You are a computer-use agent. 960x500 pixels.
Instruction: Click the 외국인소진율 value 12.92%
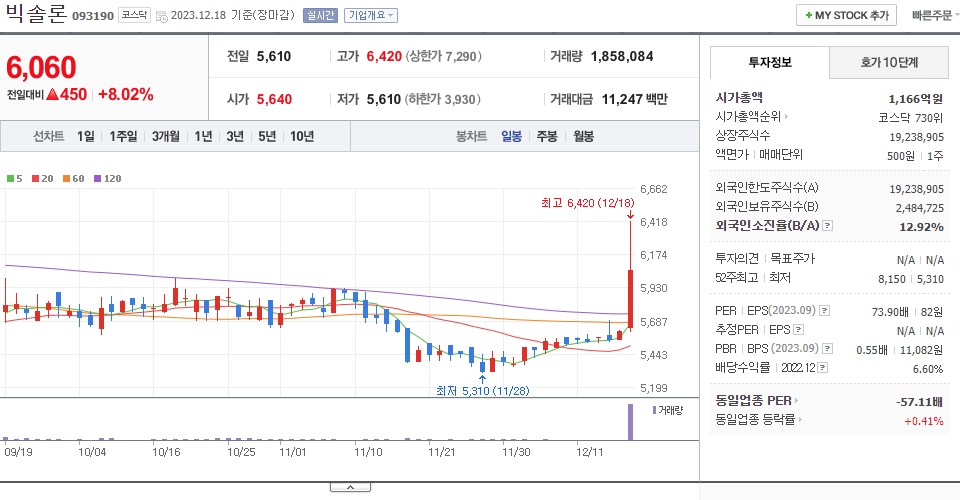point(921,227)
